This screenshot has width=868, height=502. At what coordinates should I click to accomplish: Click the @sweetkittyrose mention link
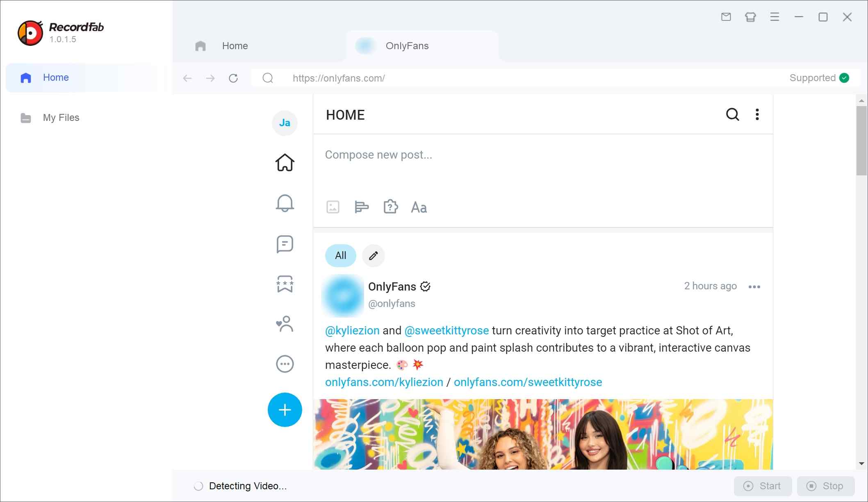[447, 330]
